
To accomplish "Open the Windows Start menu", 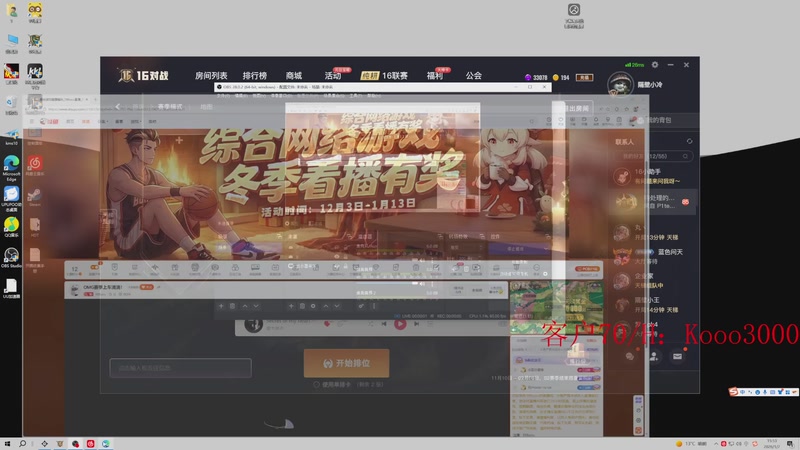I will click(7, 444).
